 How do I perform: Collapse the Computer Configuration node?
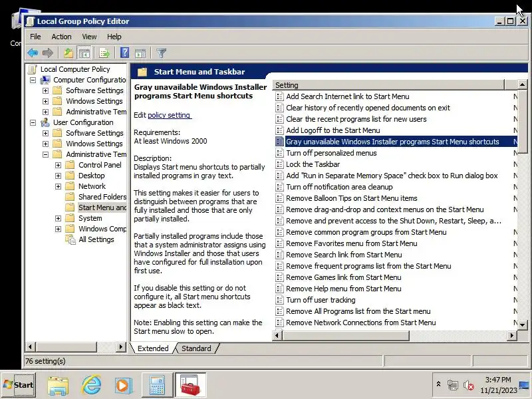coord(33,80)
